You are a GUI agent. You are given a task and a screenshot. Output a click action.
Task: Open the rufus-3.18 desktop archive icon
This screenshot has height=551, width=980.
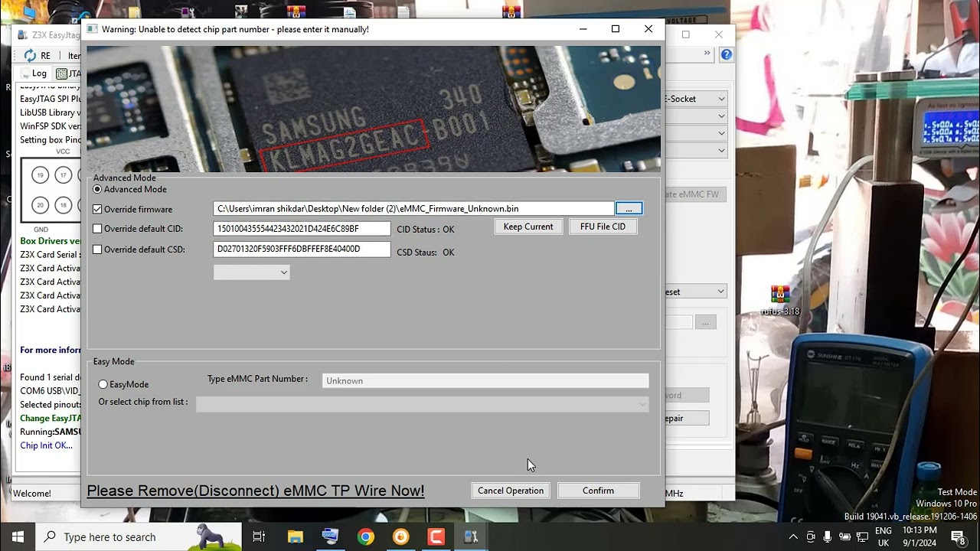(780, 300)
